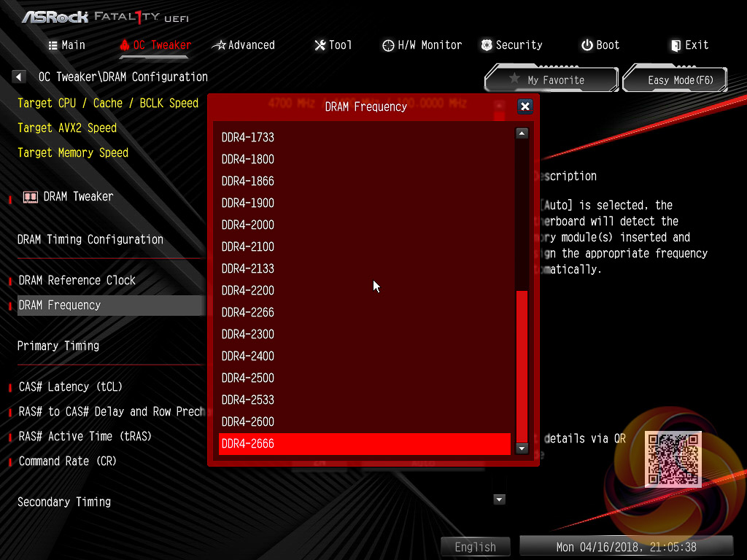The height and width of the screenshot is (560, 747).
Task: Click Target AVX2 Speed label
Action: tap(67, 128)
